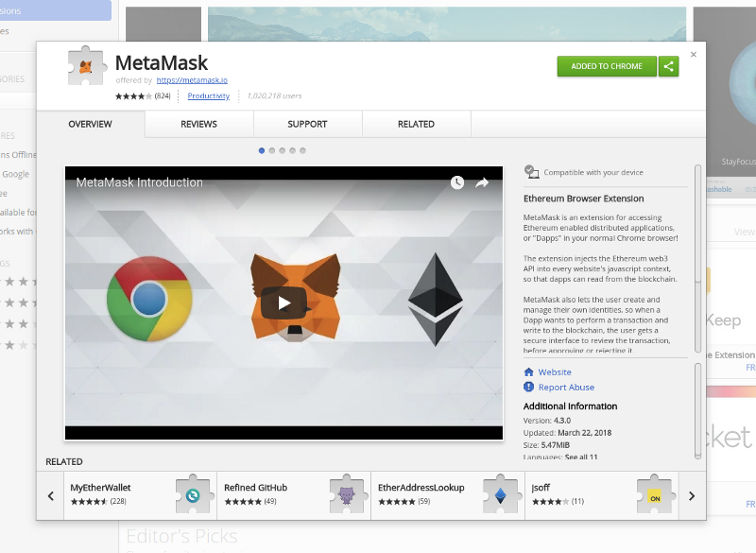This screenshot has height=553, width=756.
Task: Click the additional information scrollbar
Action: coord(697,411)
